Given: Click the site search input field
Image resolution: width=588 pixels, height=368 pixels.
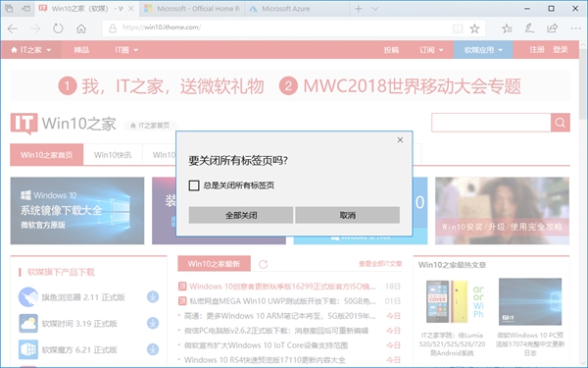Looking at the screenshot, I should click(x=491, y=123).
